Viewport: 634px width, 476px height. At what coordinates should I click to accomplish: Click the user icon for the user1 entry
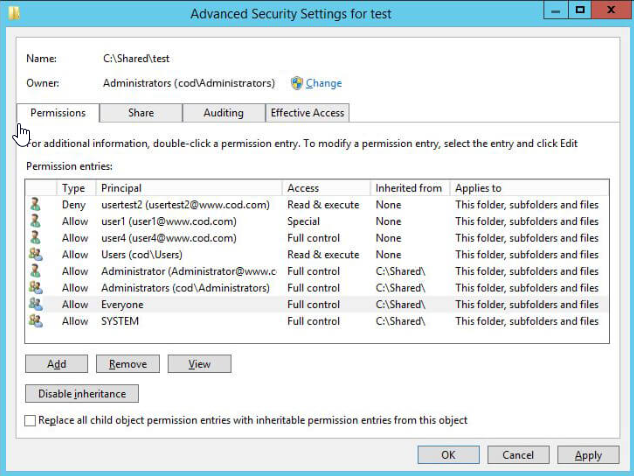click(36, 221)
